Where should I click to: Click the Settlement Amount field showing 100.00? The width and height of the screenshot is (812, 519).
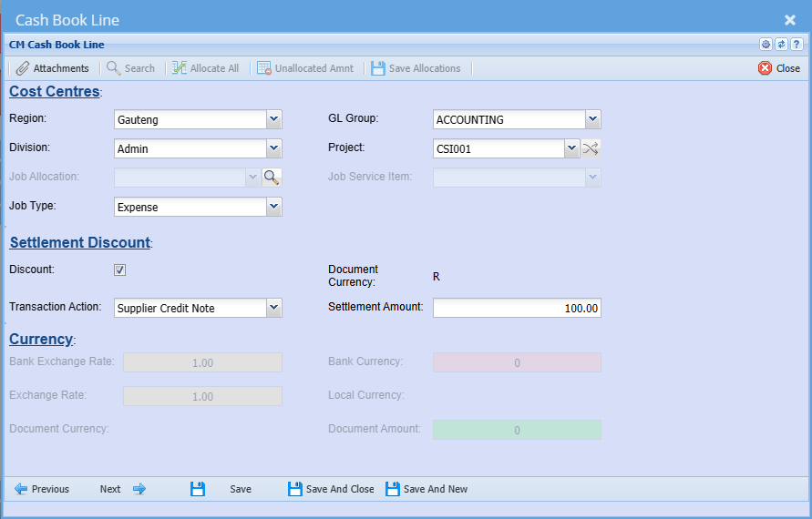point(517,308)
